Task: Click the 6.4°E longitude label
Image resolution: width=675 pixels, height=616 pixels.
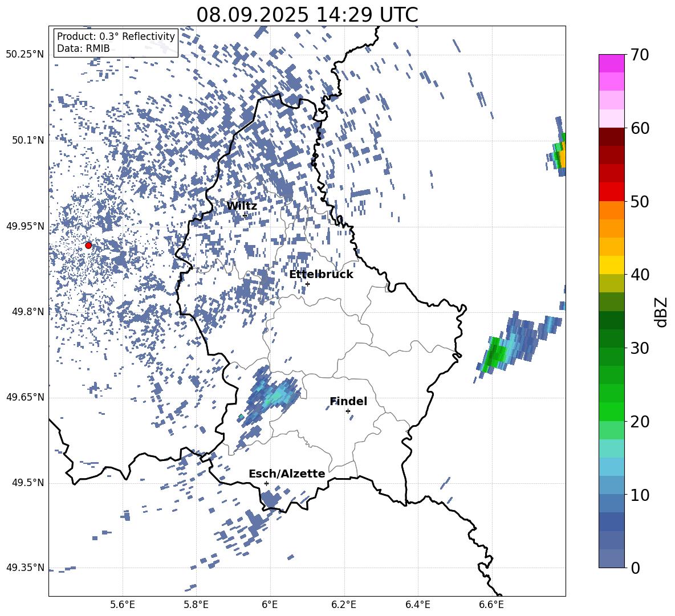Action: point(417,605)
